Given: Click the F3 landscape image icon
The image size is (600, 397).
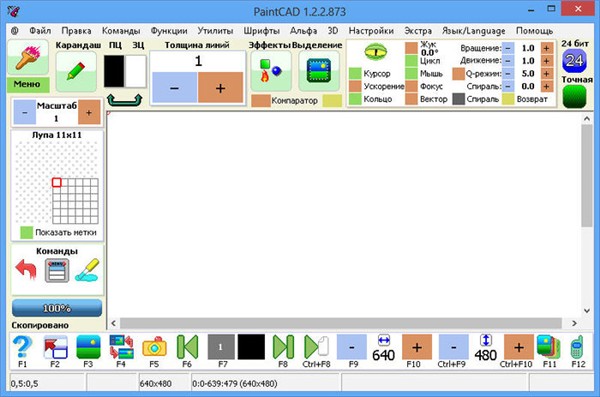Looking at the screenshot, I should pos(88,347).
